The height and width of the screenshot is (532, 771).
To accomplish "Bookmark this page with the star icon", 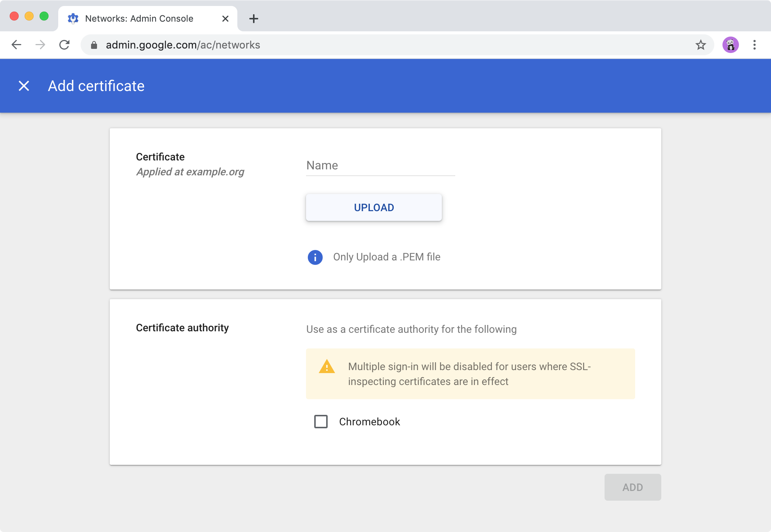I will pyautogui.click(x=701, y=45).
